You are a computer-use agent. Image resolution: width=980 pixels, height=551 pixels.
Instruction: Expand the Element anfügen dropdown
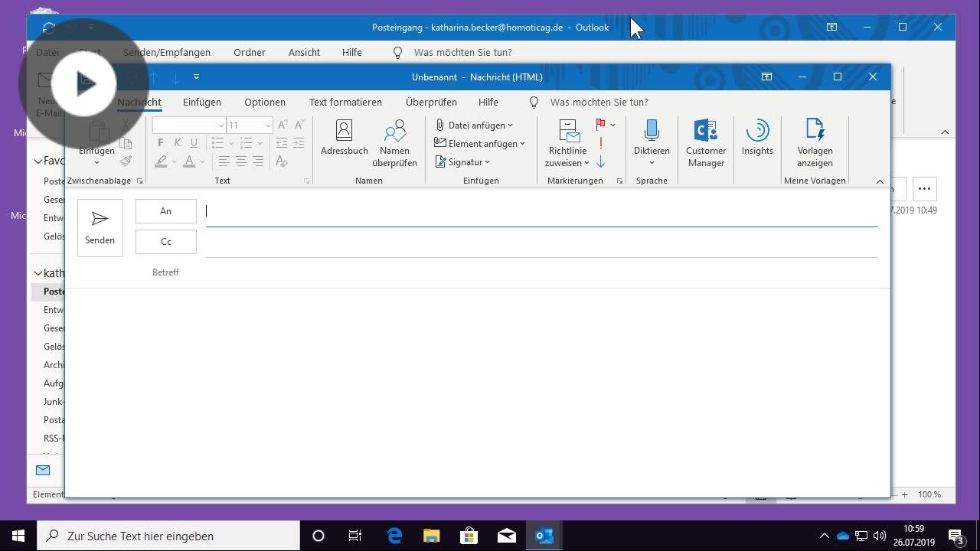pyautogui.click(x=480, y=143)
